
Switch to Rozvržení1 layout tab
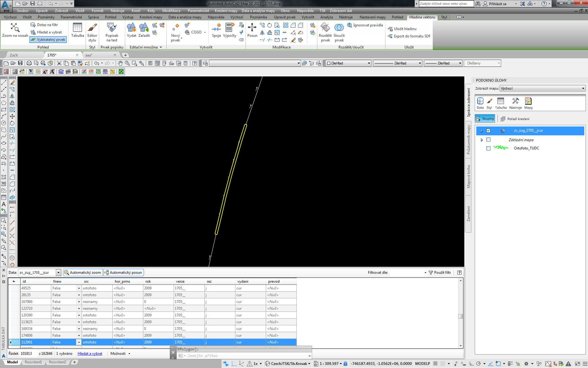click(33, 362)
